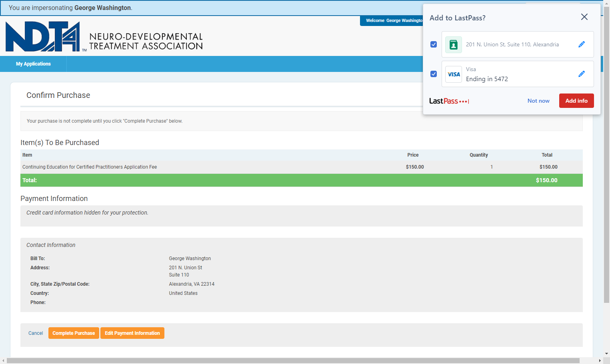Click 'Continuing Education for Certified Practitioners Application Fee'
610x364 pixels.
click(x=90, y=167)
